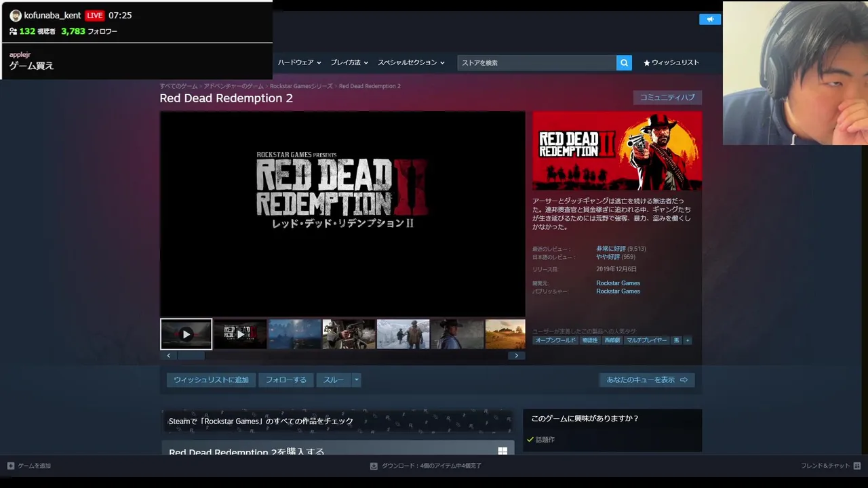The image size is (868, 488).
Task: Click the Windows platform icon
Action: point(502,451)
